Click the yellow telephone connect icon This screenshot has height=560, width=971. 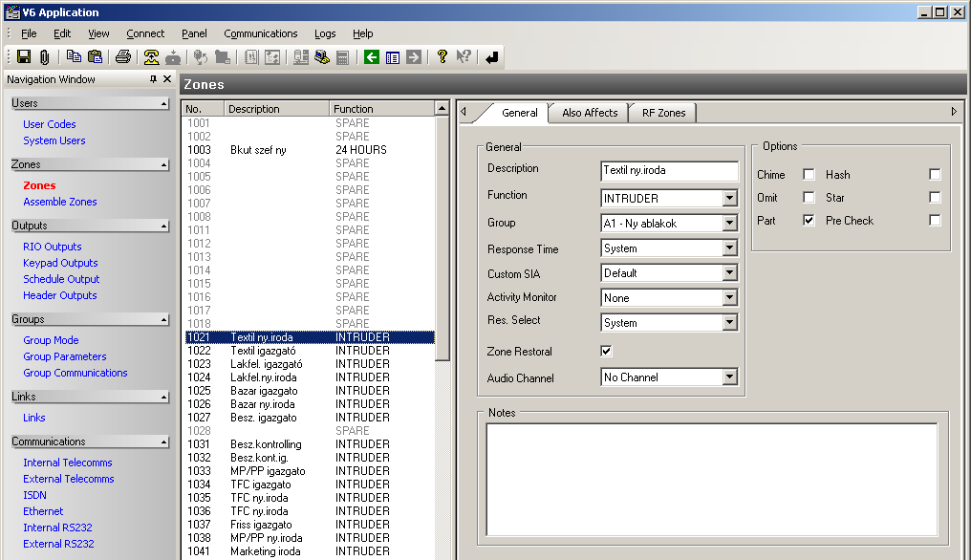pos(151,57)
